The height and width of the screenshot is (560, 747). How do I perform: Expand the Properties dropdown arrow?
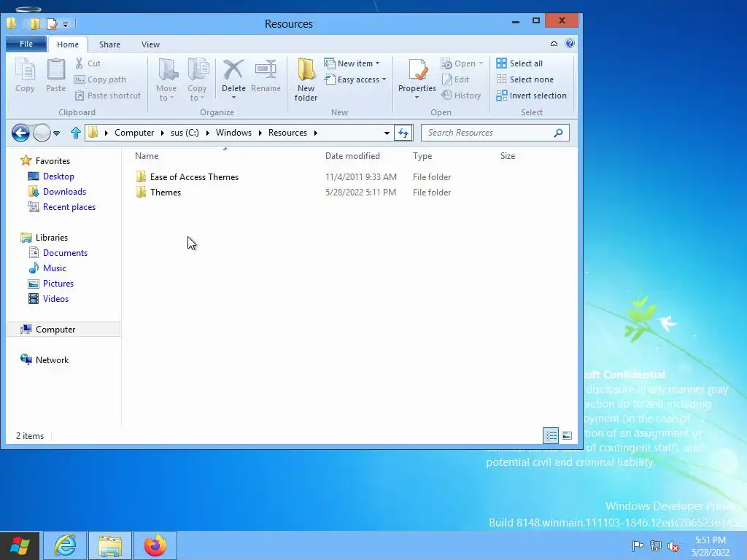coord(417,98)
